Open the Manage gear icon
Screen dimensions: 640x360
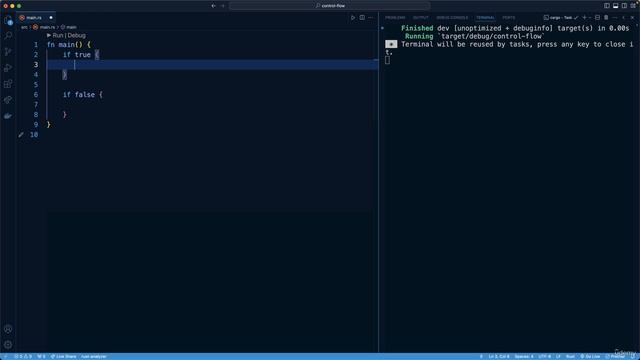(x=8, y=344)
